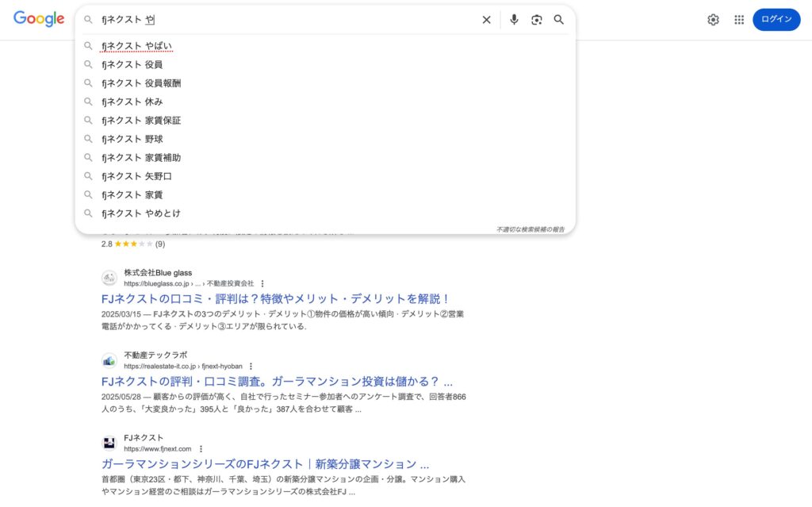This screenshot has width=812, height=507.
Task: Report inappropriate suggestions via 不適切な検索候補の報告
Action: pyautogui.click(x=530, y=229)
